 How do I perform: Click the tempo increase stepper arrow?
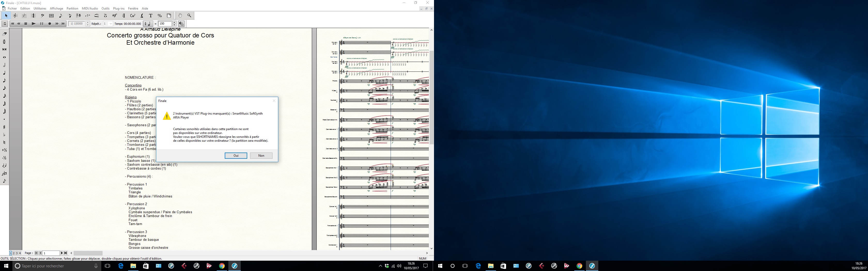click(174, 22)
